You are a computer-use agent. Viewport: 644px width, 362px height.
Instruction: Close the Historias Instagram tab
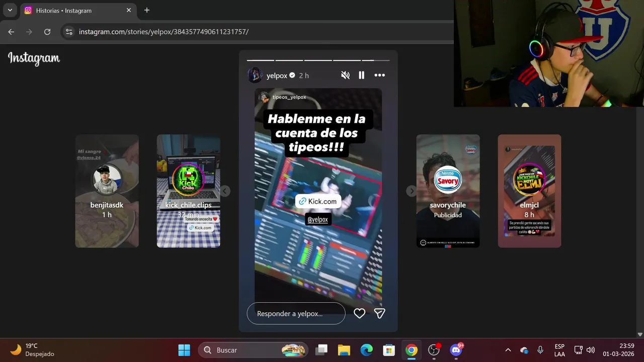129,10
